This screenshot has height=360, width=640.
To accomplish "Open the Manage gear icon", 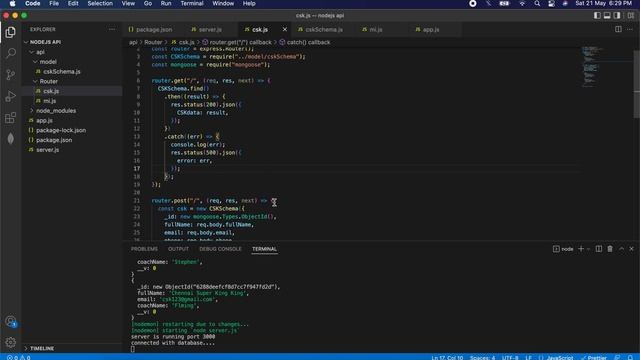I will click(11, 342).
